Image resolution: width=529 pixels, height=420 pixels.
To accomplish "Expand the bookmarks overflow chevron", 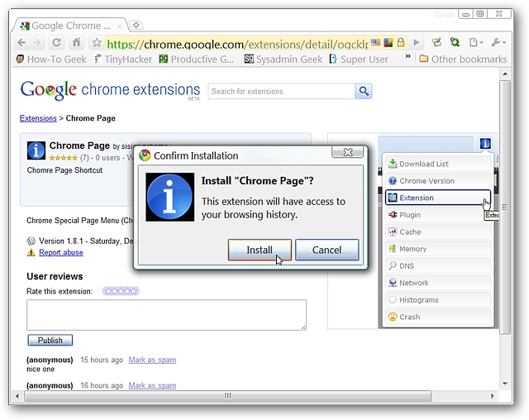I will (407, 59).
